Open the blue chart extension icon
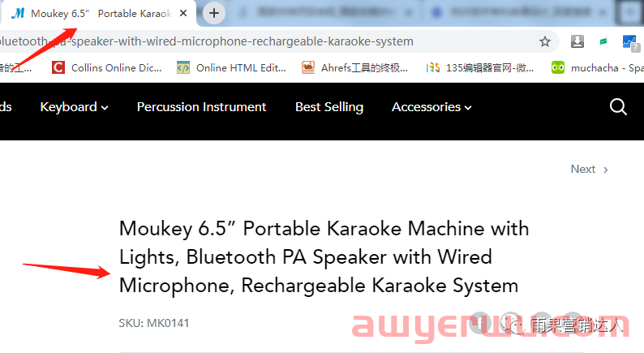This screenshot has width=644, height=353. point(629,42)
